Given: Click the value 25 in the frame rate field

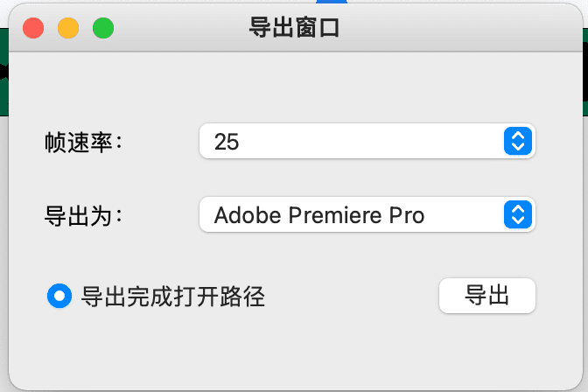Looking at the screenshot, I should point(227,142).
